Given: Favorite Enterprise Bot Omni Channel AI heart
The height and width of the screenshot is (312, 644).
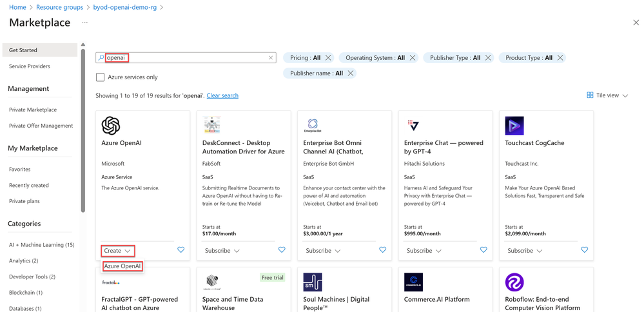Looking at the screenshot, I should pos(383,249).
